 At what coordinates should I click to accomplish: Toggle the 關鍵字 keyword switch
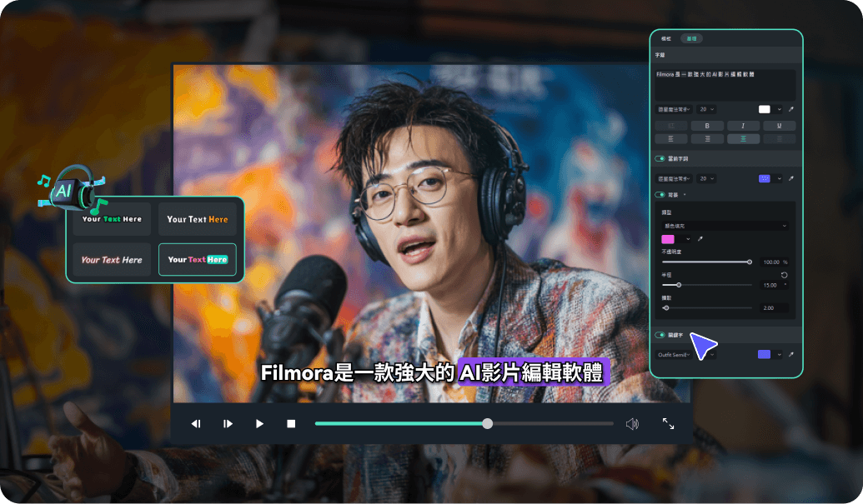pyautogui.click(x=660, y=335)
